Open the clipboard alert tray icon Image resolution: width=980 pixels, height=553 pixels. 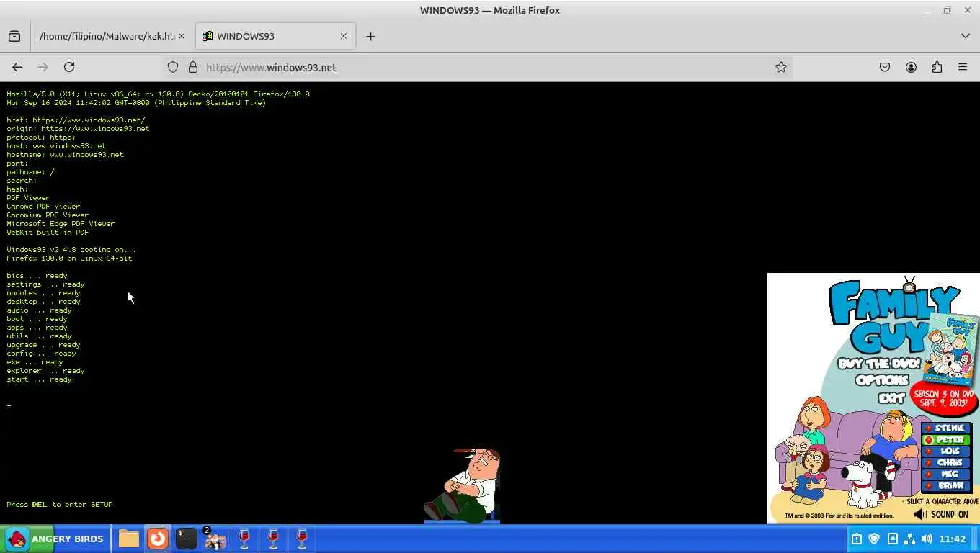coord(857,539)
